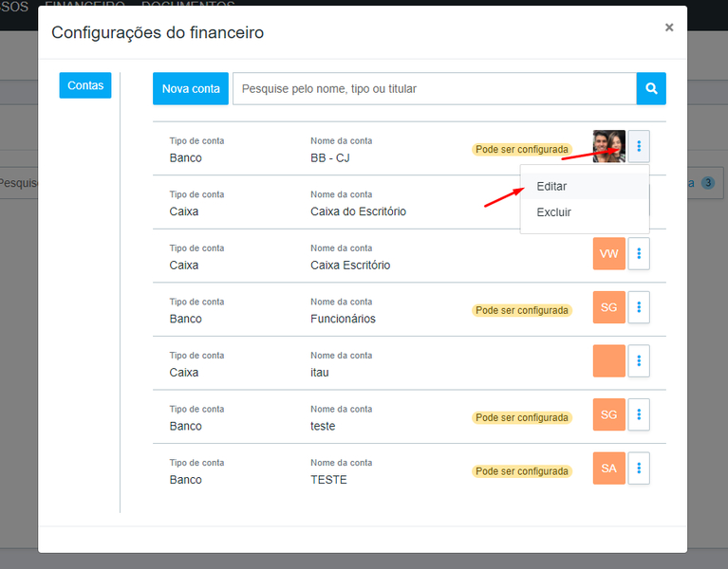Select Editar in the context menu

click(x=551, y=187)
